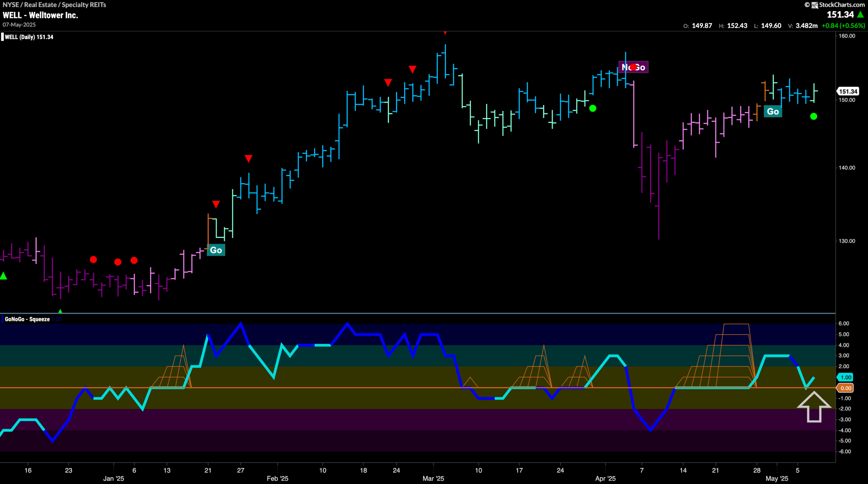Image resolution: width=868 pixels, height=484 pixels.
Task: Click the volume value '3.482m'
Action: (806, 26)
